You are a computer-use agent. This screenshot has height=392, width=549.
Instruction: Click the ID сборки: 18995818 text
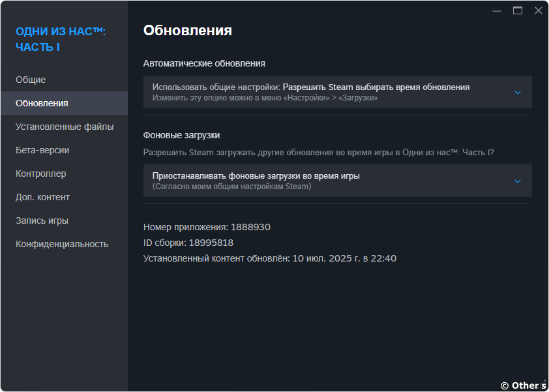(188, 243)
